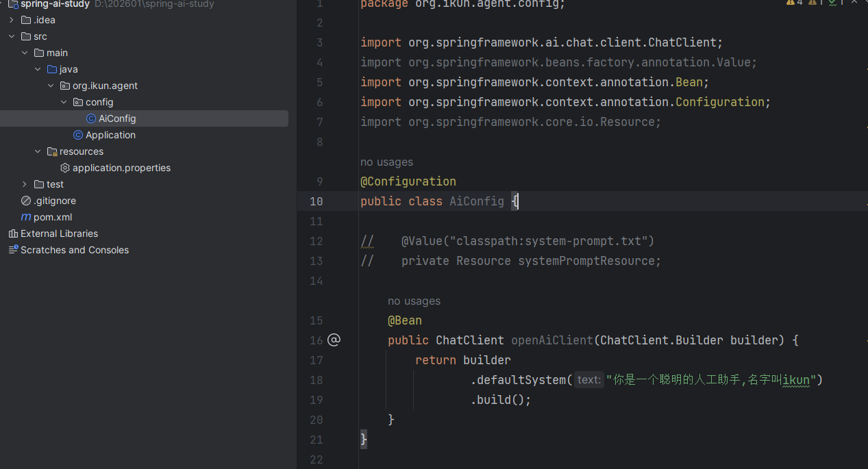Click the @Bean annotation on line 15

[405, 320]
